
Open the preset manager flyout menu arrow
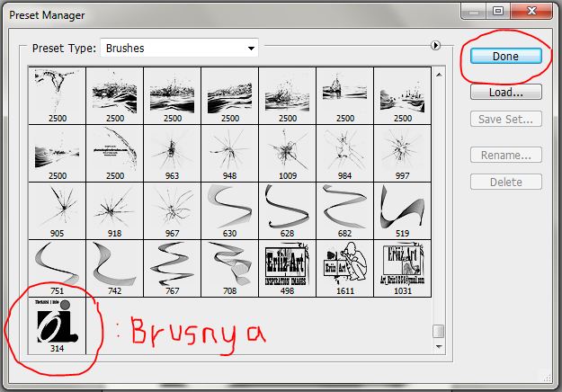[435, 46]
